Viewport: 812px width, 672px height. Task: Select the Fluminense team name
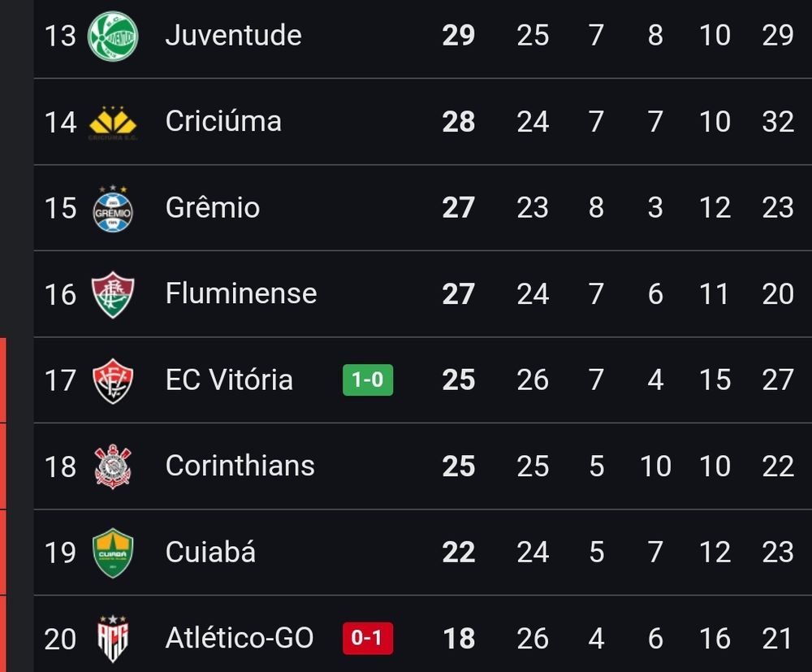coord(241,294)
